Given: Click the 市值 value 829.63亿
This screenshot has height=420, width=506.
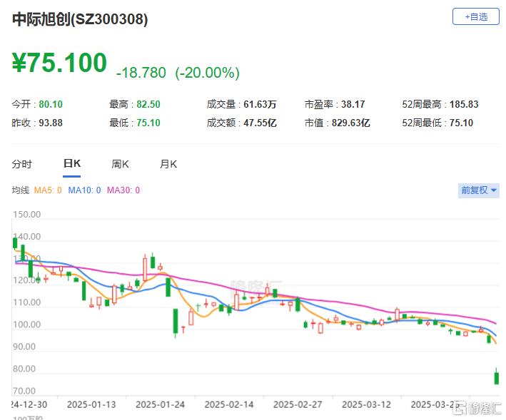Looking at the screenshot, I should click(x=351, y=123).
